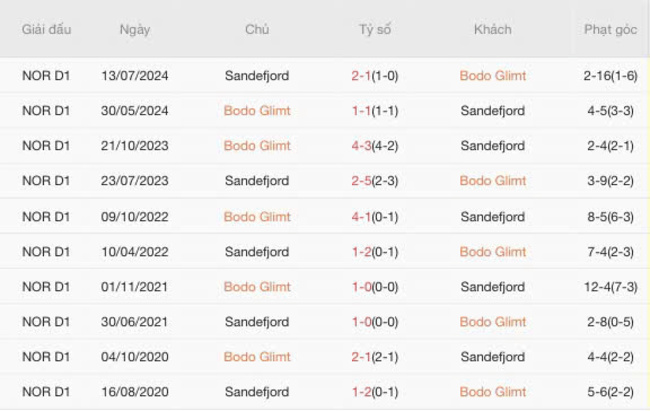Open Bodo Glimt link in 13/07/2024 row
This screenshot has width=650, height=411.
(492, 76)
